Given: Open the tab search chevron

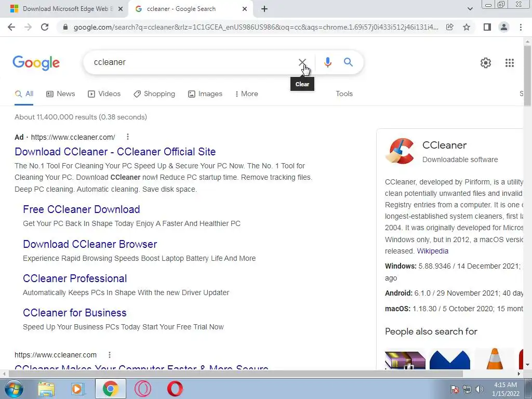Looking at the screenshot, I should click(x=470, y=9).
